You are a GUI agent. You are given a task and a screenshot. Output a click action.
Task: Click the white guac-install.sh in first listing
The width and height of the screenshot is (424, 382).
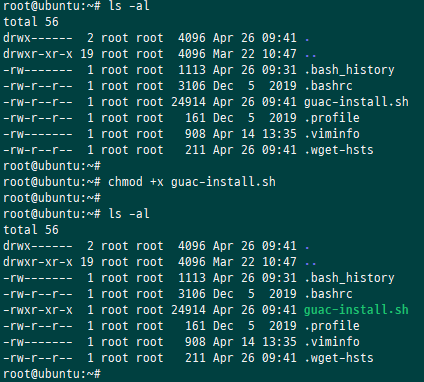tap(356, 102)
